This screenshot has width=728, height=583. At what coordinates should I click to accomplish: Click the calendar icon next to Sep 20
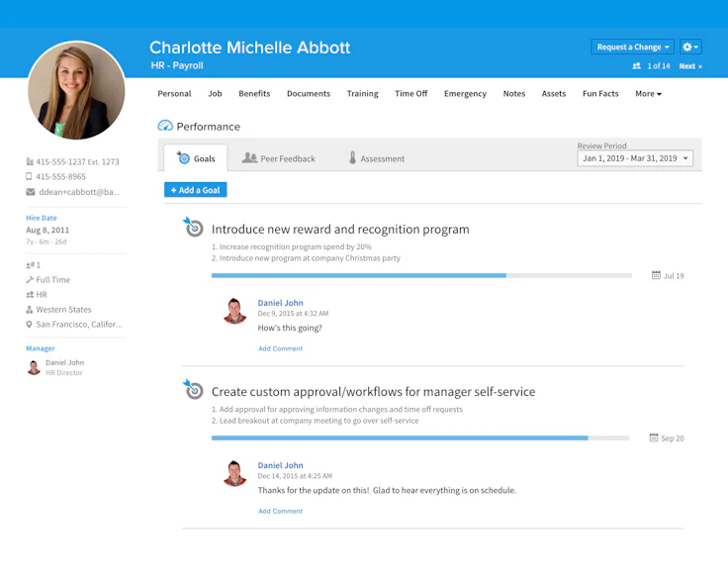click(x=654, y=437)
